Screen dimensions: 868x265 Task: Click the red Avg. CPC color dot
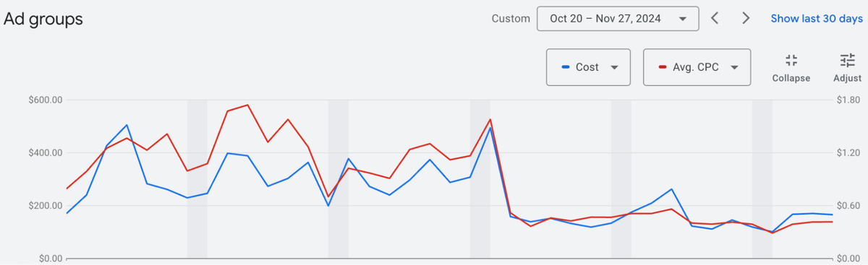coord(663,67)
